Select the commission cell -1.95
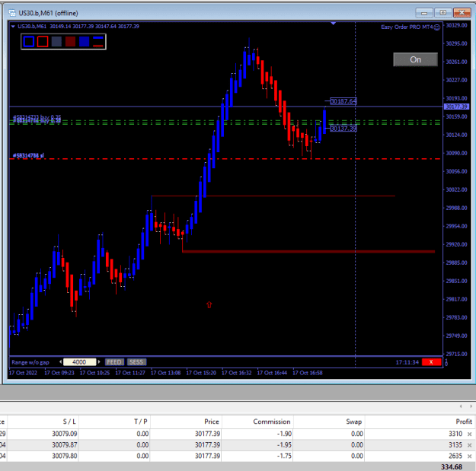Screen dimensions: 476x471 point(284,445)
